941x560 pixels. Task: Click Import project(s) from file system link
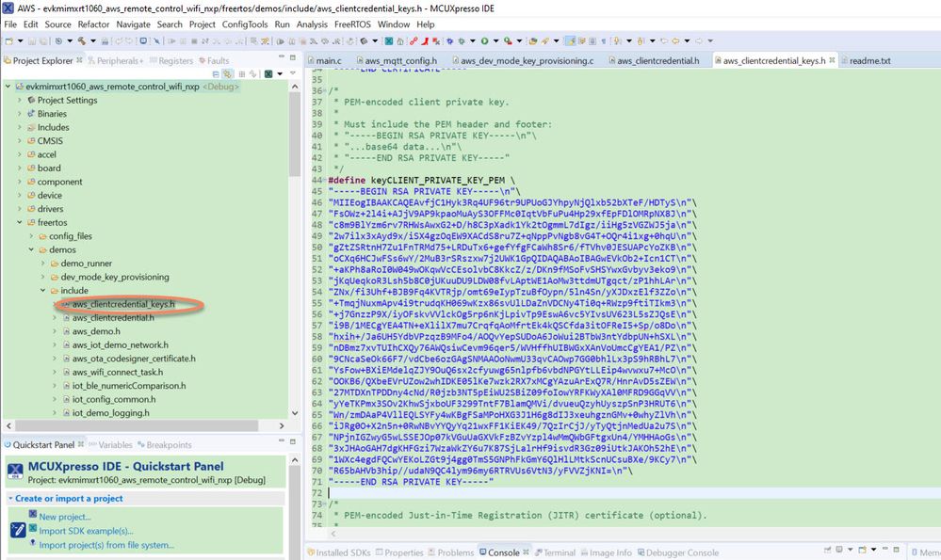click(106, 545)
